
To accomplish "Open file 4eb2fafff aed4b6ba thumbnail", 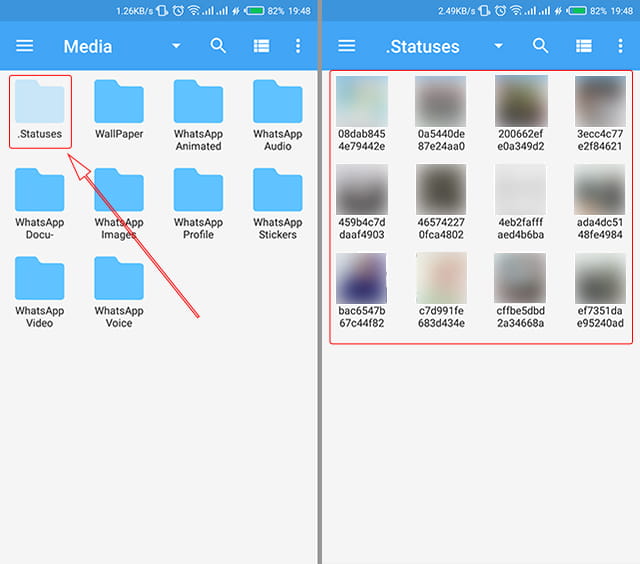I will pos(520,189).
